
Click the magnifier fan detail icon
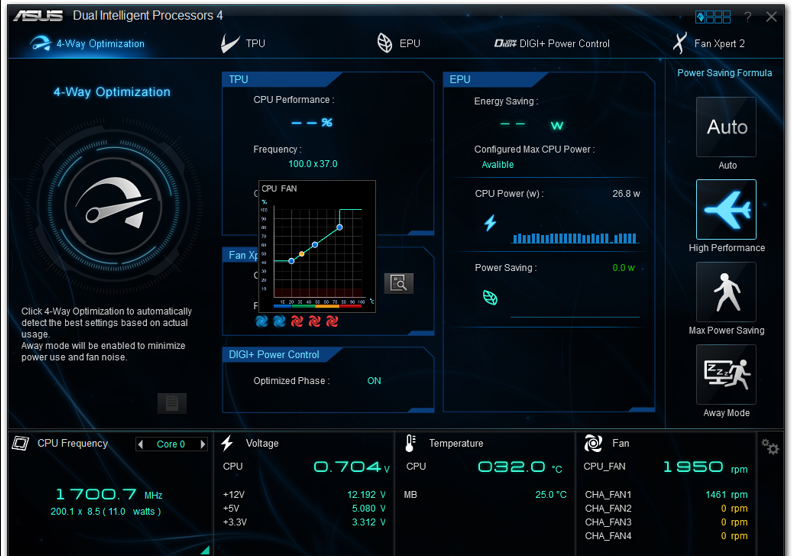pos(399,283)
